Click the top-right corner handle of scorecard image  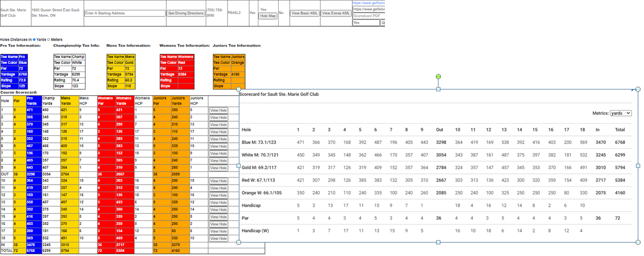pos(638,89)
